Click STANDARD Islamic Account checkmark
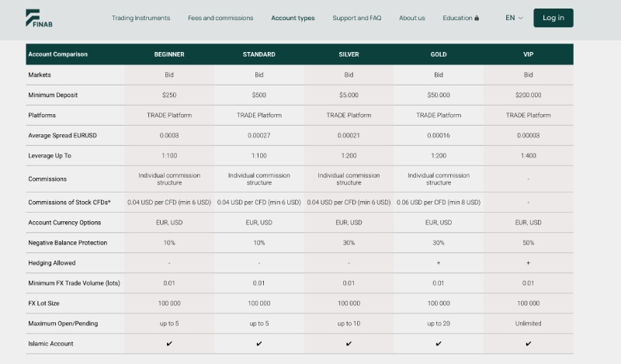Image resolution: width=621 pixels, height=364 pixels. 259,344
